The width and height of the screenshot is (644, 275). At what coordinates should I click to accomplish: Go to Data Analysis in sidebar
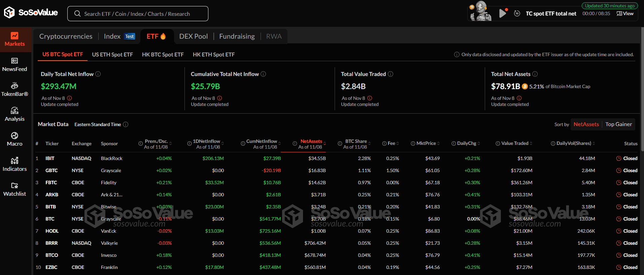(14, 114)
